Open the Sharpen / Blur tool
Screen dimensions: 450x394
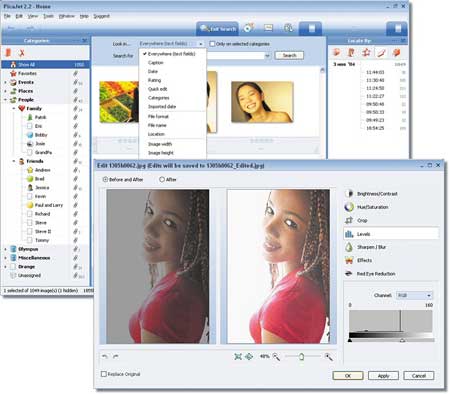[x=366, y=247]
